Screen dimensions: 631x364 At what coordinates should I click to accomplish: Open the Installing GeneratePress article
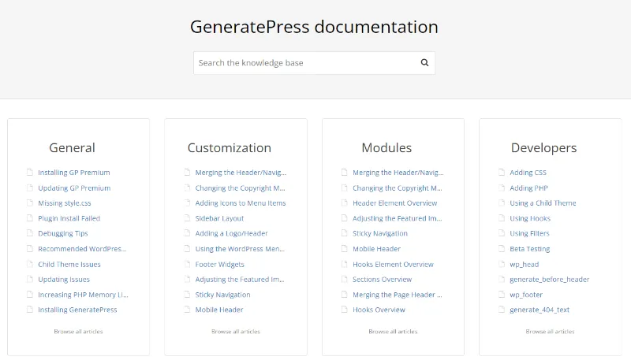(x=77, y=310)
